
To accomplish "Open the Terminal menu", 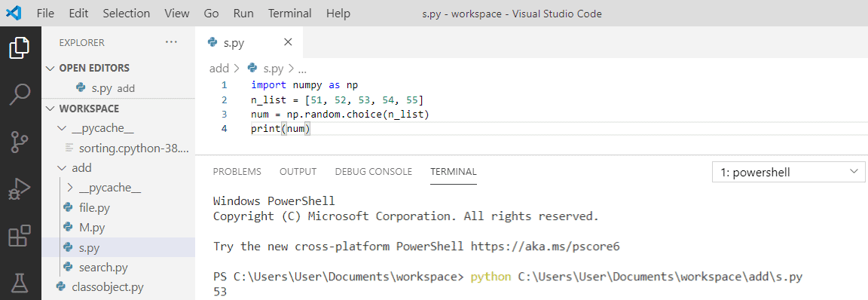I will (290, 13).
